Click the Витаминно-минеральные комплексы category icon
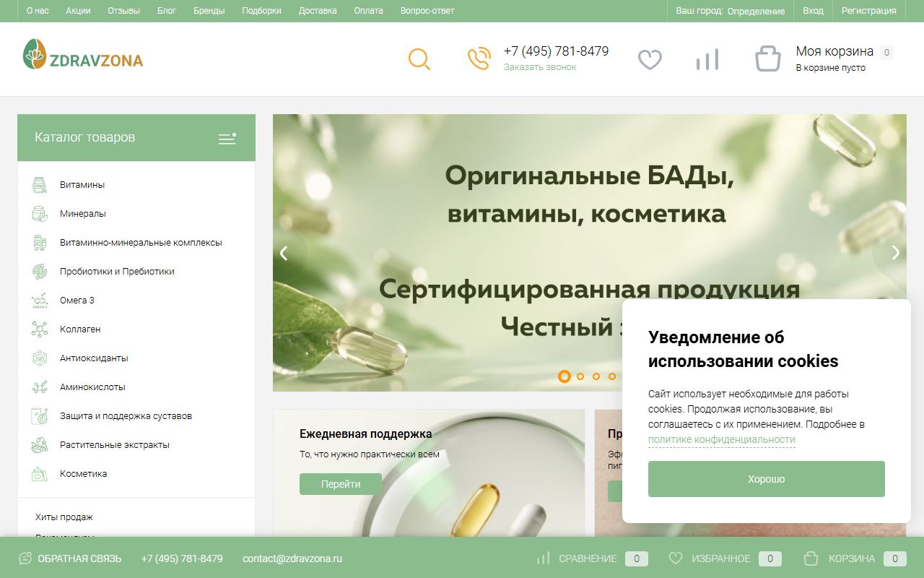The height and width of the screenshot is (578, 924). tap(40, 243)
